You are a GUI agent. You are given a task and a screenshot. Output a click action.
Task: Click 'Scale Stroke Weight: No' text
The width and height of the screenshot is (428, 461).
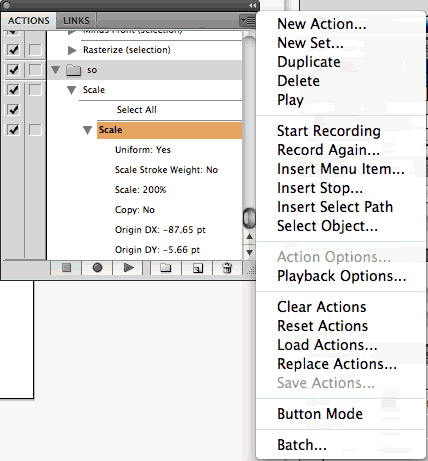tap(166, 170)
